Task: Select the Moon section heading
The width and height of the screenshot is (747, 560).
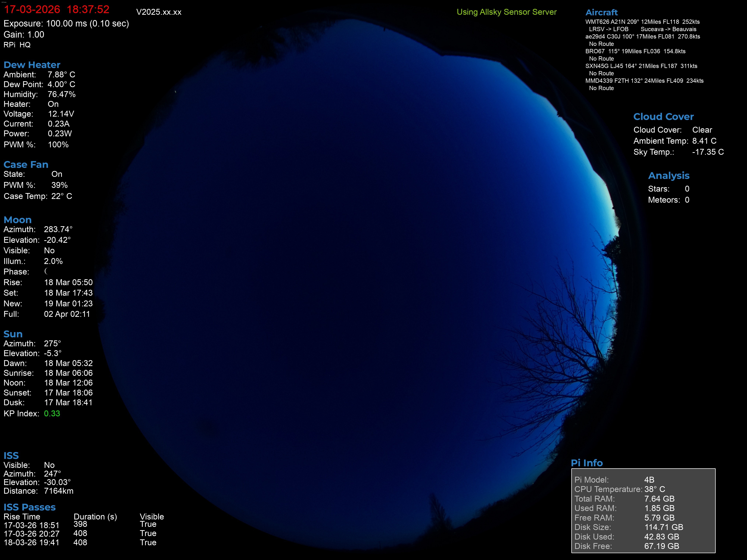Action: [17, 220]
